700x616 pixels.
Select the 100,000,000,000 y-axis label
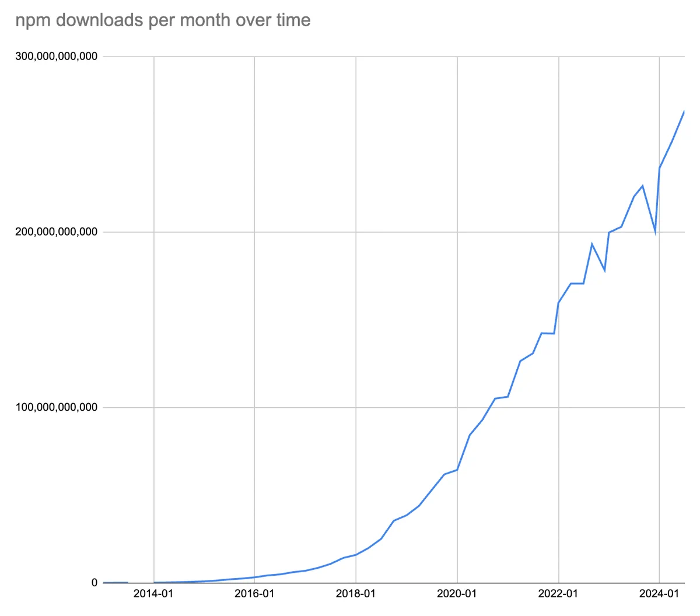pos(56,407)
